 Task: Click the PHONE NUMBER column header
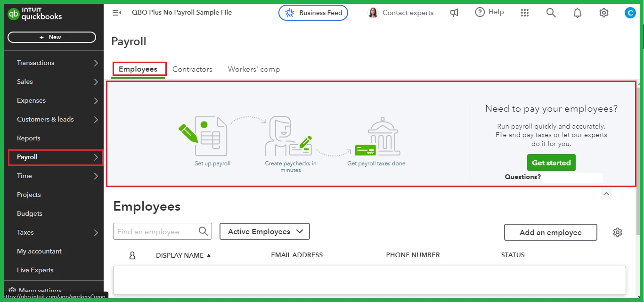click(x=413, y=255)
